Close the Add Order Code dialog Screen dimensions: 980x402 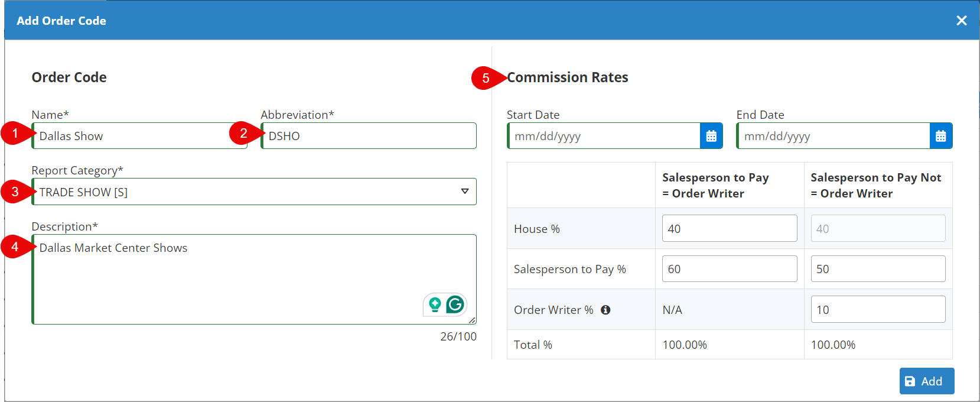pos(961,21)
